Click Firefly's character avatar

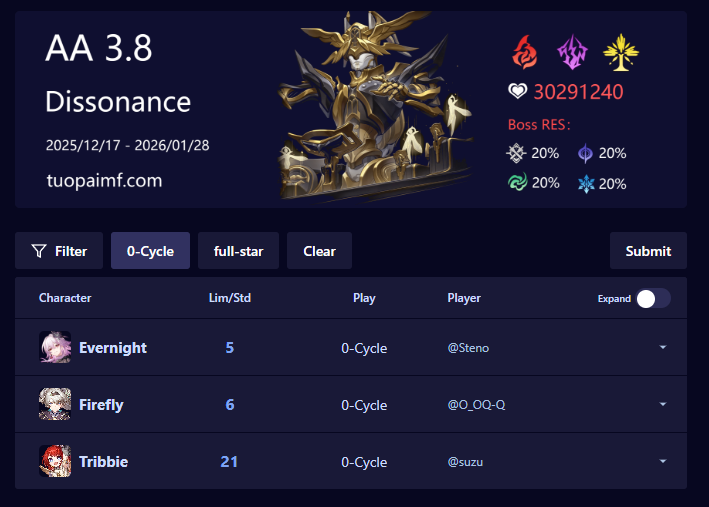(x=55, y=404)
